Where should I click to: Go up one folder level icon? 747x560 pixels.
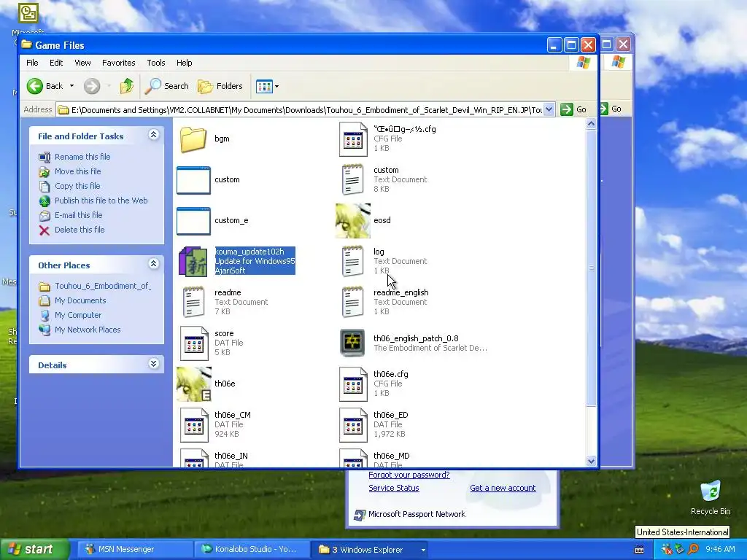[127, 86]
